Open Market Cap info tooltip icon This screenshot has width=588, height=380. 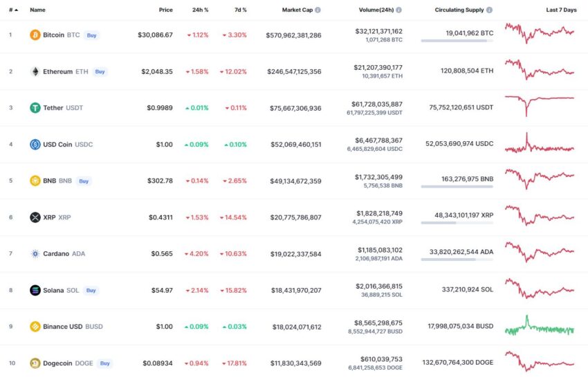coord(318,10)
